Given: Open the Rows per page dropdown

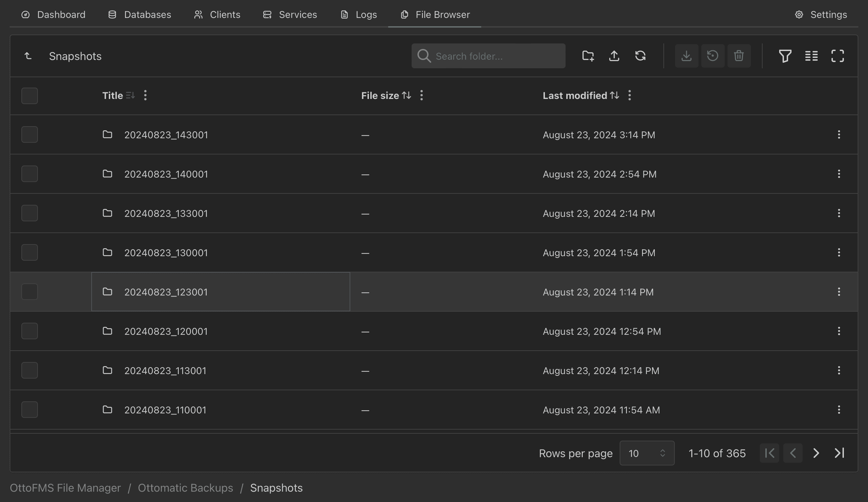Looking at the screenshot, I should 647,453.
